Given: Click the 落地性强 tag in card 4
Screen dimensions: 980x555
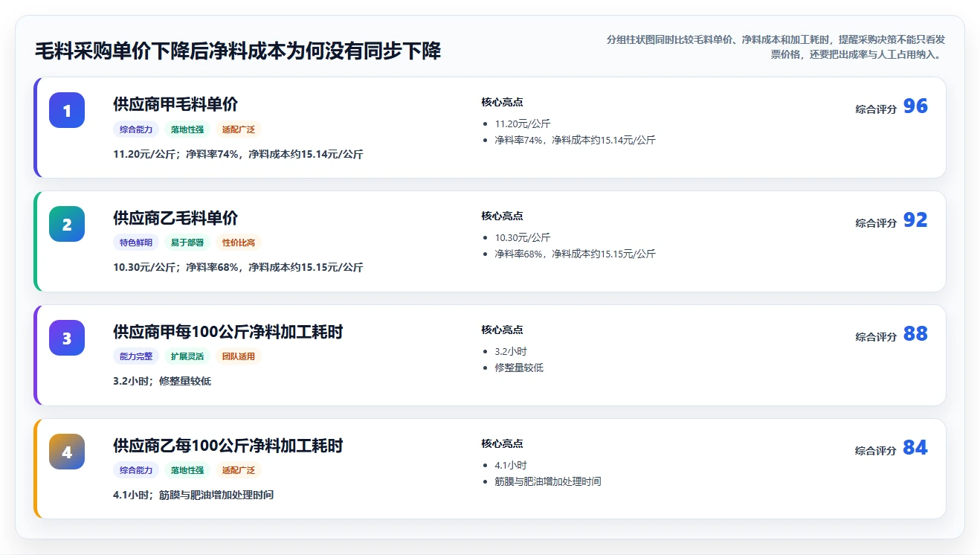Looking at the screenshot, I should (x=187, y=470).
